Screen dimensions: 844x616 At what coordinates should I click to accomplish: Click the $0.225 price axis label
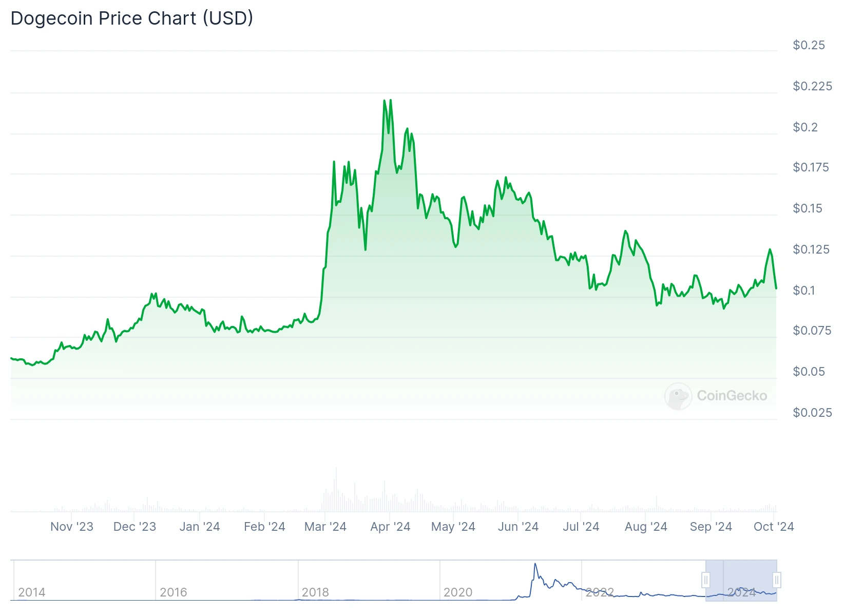812,86
